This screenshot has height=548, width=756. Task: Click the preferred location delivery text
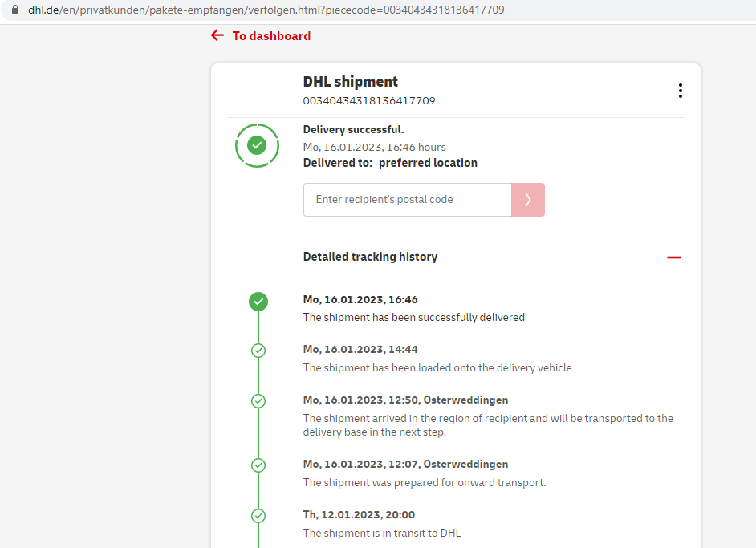pos(428,163)
